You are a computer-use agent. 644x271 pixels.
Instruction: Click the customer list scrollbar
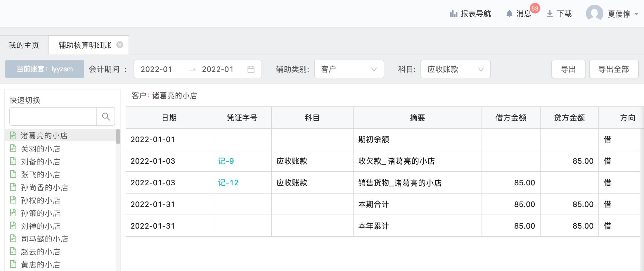pos(118,137)
